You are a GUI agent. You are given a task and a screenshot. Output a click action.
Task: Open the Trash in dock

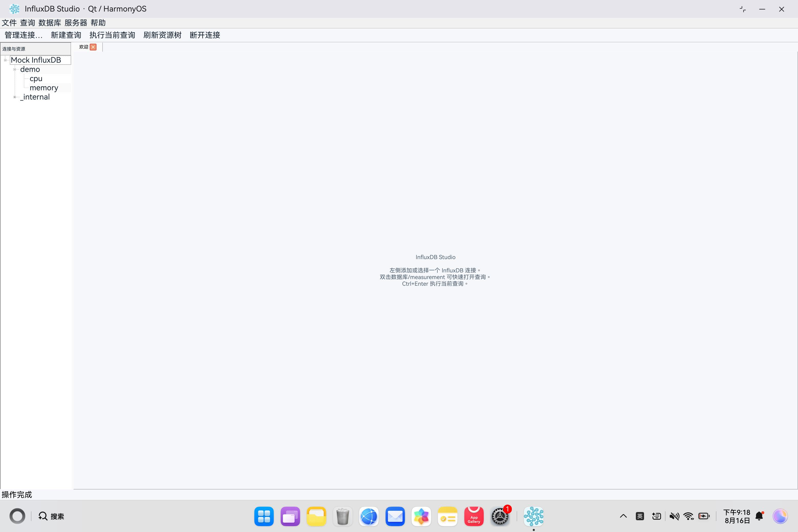[343, 516]
